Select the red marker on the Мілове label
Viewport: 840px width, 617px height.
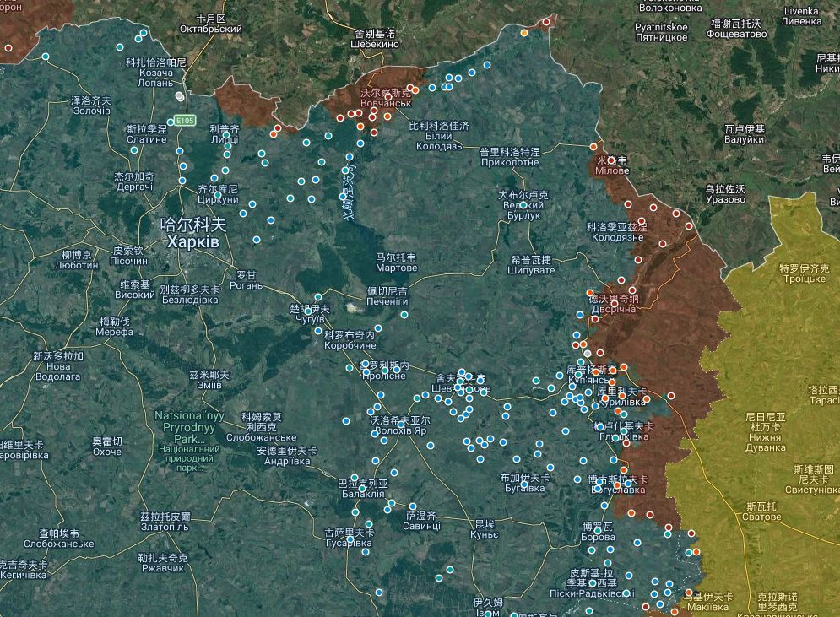[611, 160]
